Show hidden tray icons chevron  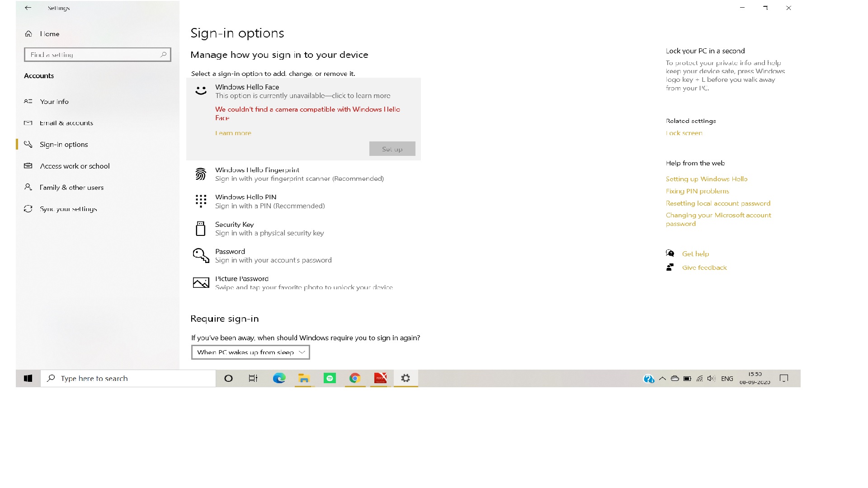pyautogui.click(x=662, y=379)
